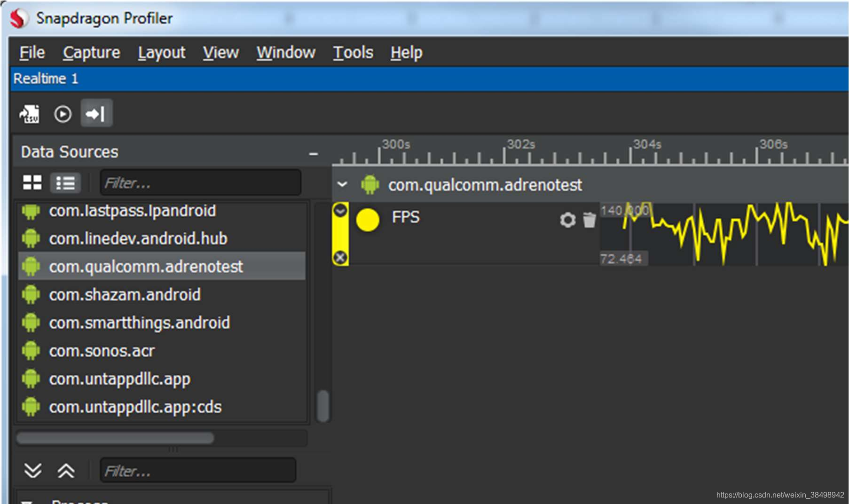Click the 302s marker on the timeline ruler
The height and width of the screenshot is (504, 849).
coord(521,144)
